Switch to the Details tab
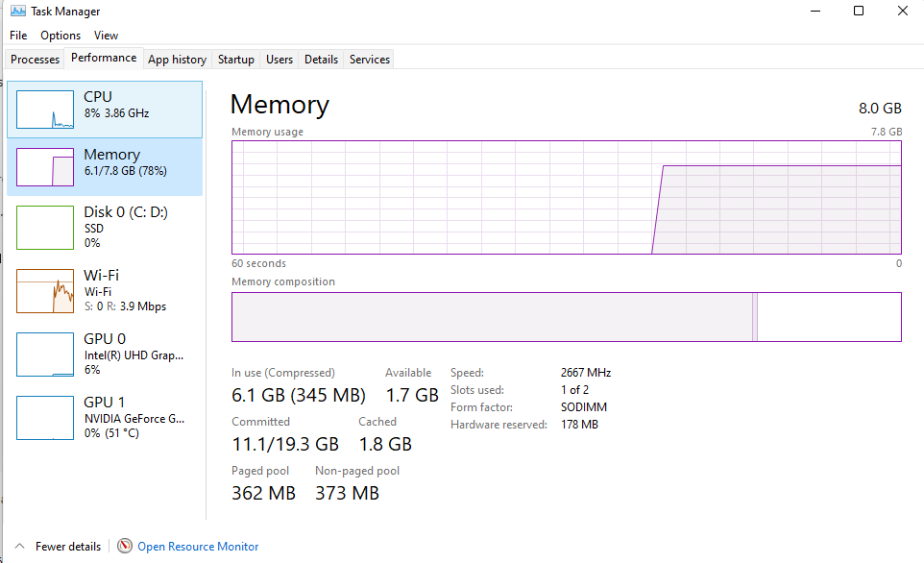 click(321, 60)
